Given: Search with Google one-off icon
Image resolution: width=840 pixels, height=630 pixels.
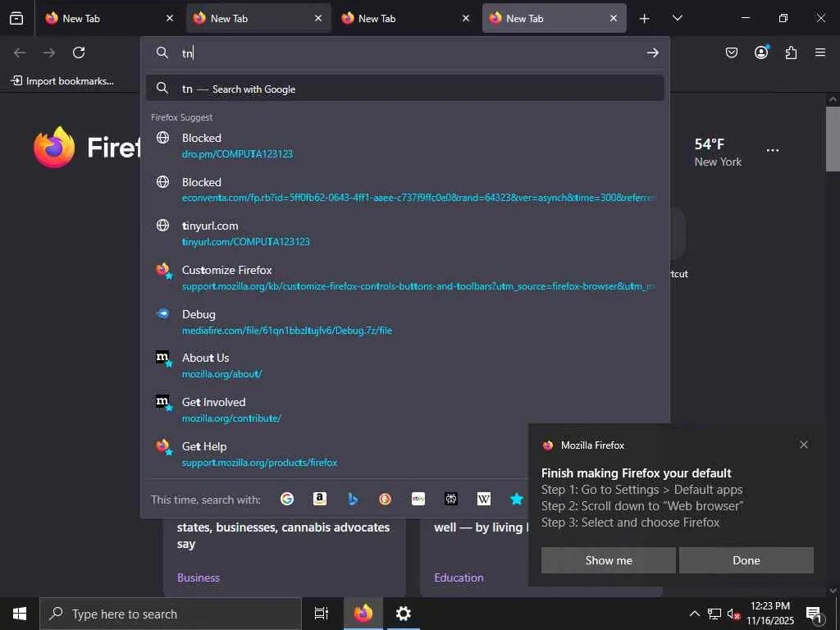Looking at the screenshot, I should point(287,500).
